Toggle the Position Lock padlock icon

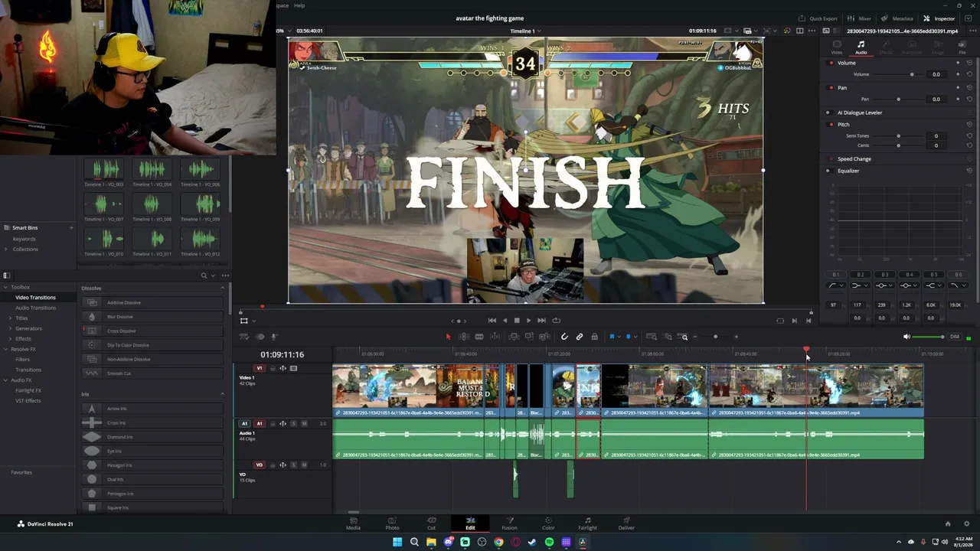594,337
